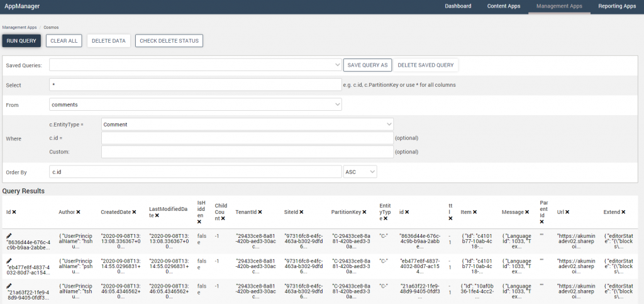This screenshot has width=644, height=304.
Task: Remove the CreatedDate column with its X icon
Action: 134,212
